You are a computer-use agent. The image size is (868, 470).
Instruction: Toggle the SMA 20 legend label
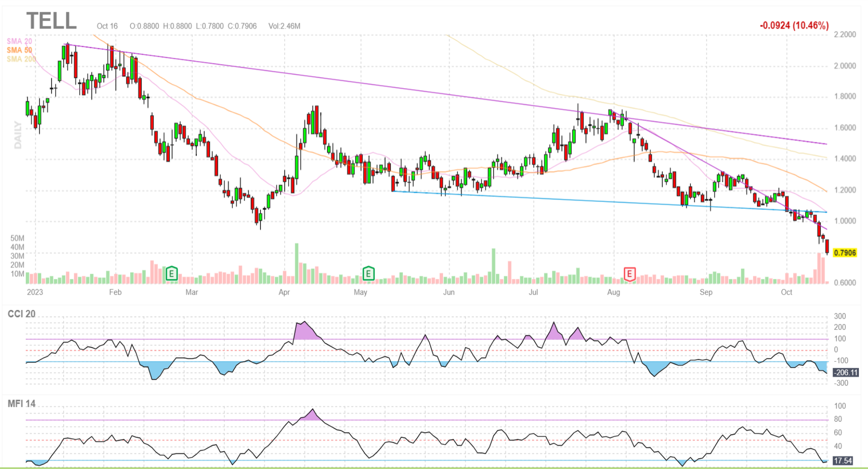click(19, 41)
